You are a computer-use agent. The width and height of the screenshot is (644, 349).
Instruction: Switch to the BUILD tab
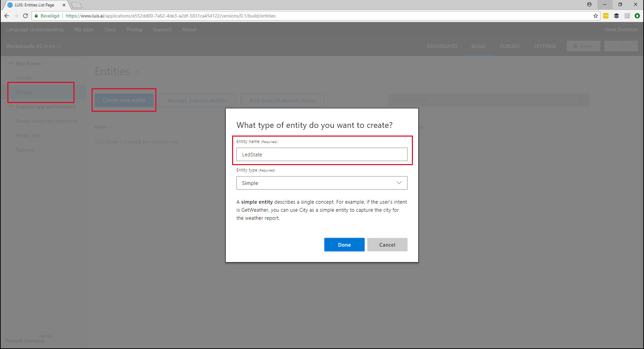point(478,46)
